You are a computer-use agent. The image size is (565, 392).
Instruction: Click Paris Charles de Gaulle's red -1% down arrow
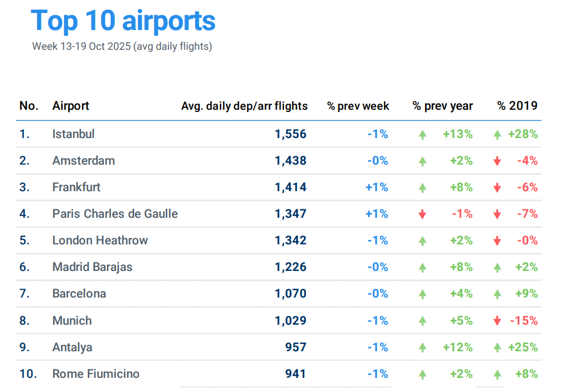(422, 214)
